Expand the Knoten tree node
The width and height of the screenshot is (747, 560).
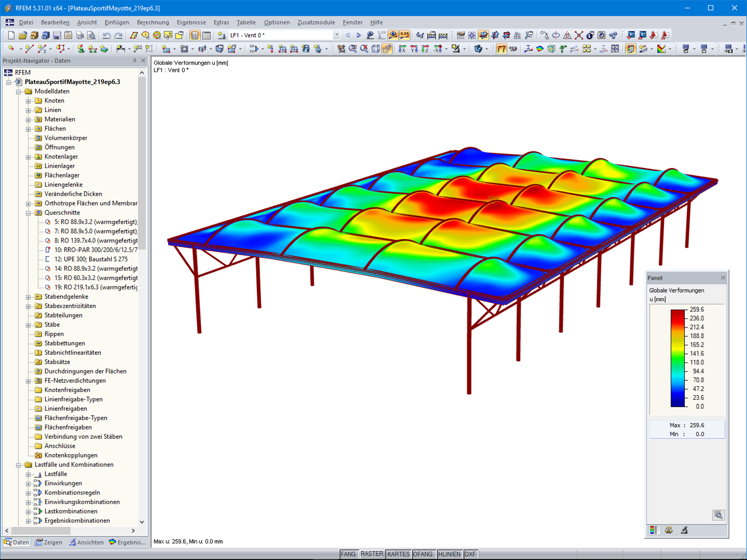click(28, 100)
